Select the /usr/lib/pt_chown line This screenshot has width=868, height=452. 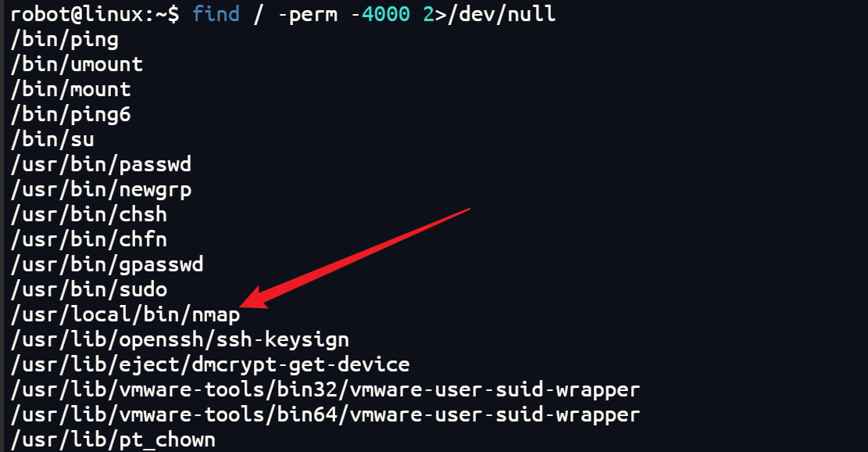[x=113, y=439]
